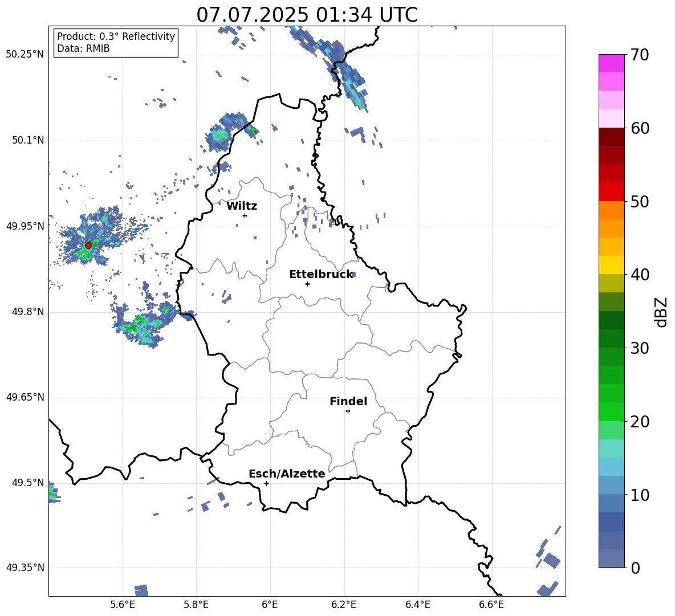Click 'Product: 0.3° Reflectivity' text

pos(116,36)
